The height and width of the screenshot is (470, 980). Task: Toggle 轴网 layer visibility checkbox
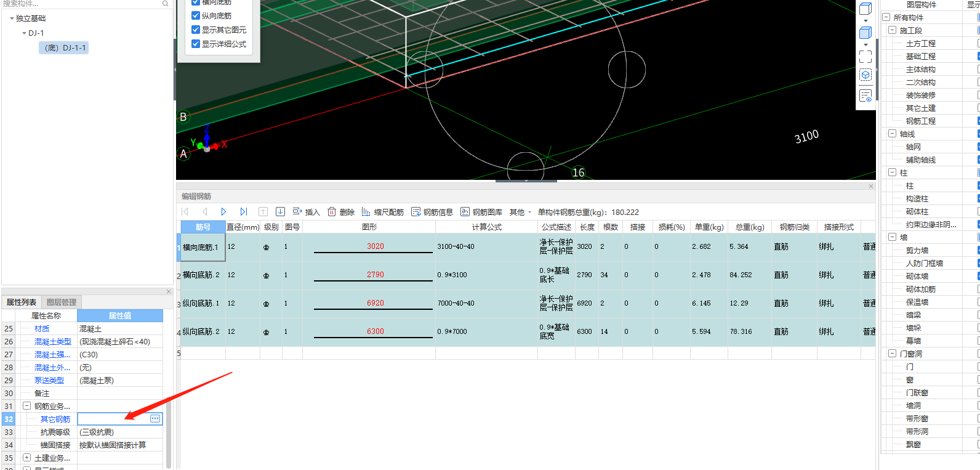(x=978, y=147)
